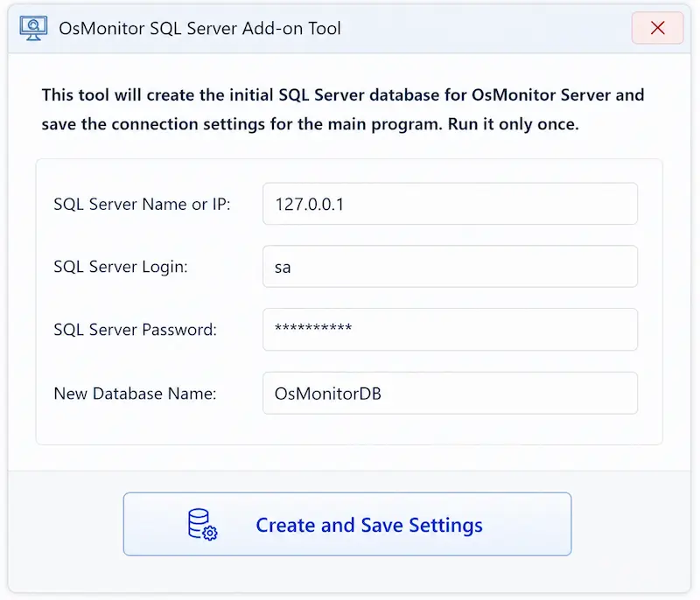Click the masked asterisks in password box
Image resolution: width=700 pixels, height=600 pixels.
pyautogui.click(x=313, y=328)
